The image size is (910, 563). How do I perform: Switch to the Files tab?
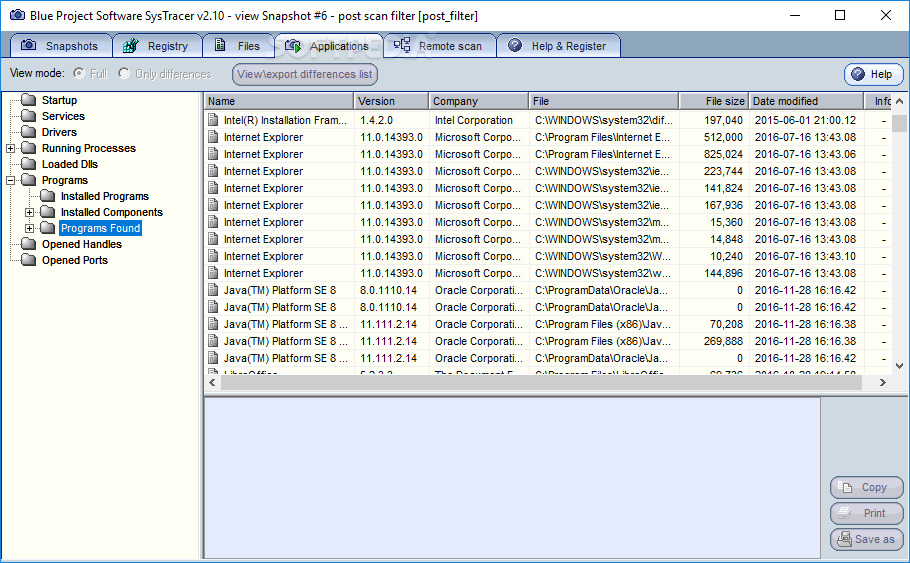[x=239, y=45]
